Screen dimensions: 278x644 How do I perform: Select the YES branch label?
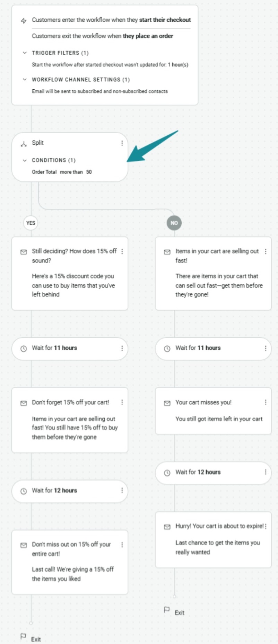point(31,223)
